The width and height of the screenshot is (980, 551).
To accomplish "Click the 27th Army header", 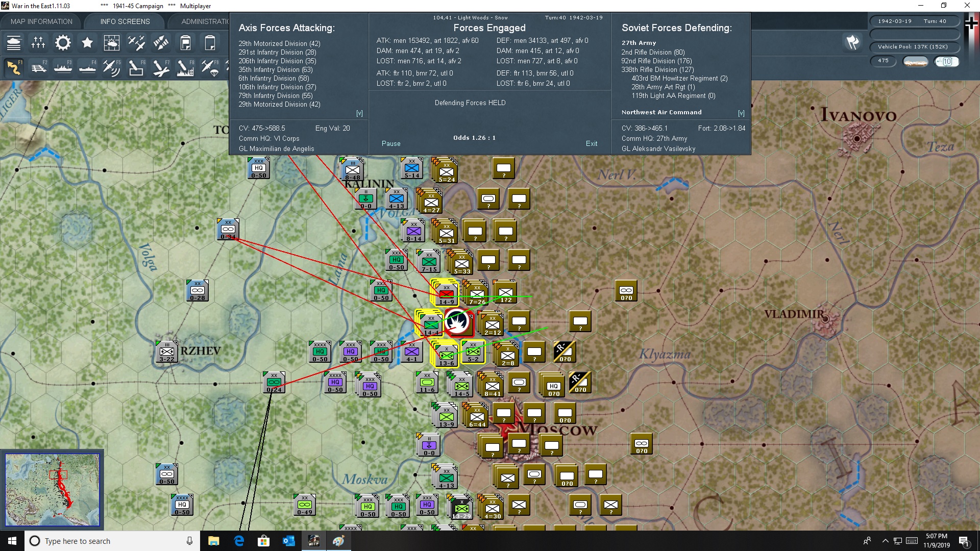I will click(639, 43).
